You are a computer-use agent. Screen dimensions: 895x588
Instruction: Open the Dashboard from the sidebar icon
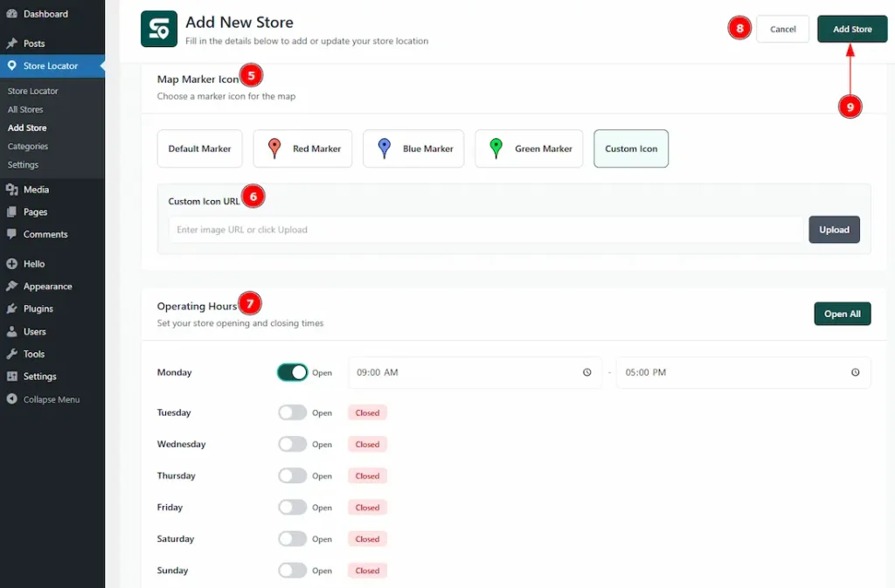point(10,13)
